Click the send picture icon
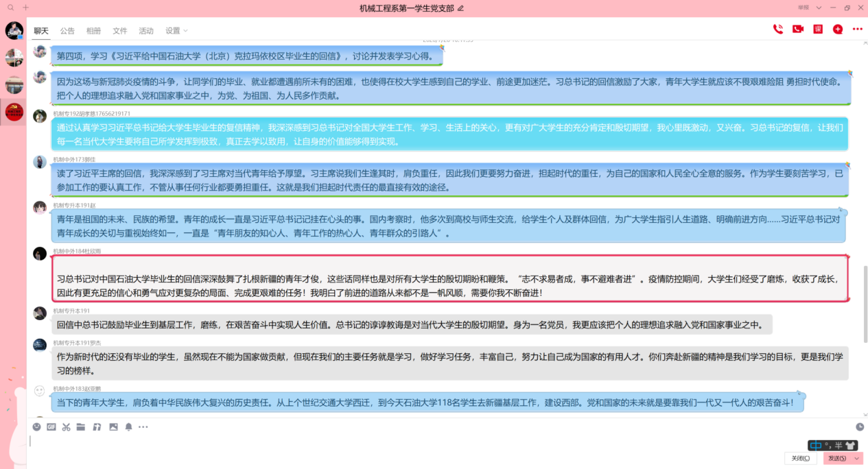 (x=113, y=427)
